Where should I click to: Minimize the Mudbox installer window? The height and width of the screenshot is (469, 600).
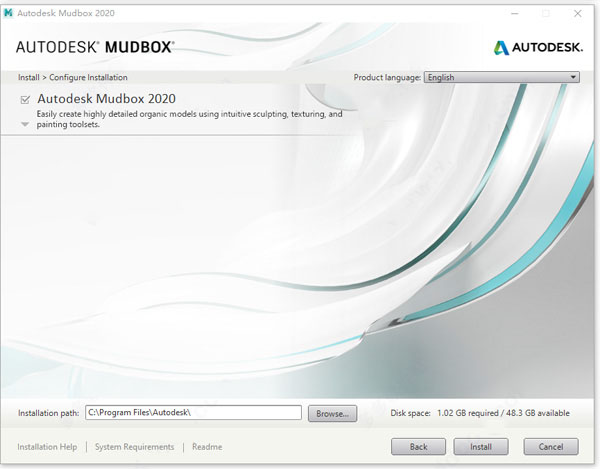pyautogui.click(x=515, y=13)
